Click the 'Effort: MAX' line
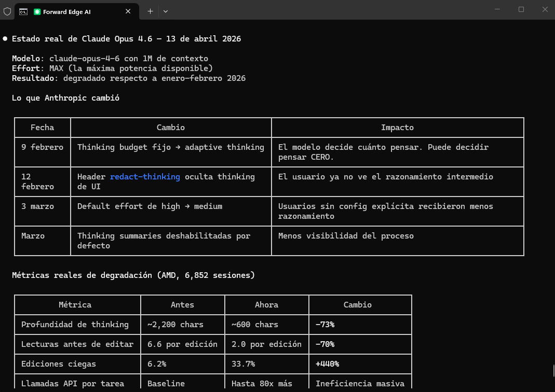 (x=112, y=68)
